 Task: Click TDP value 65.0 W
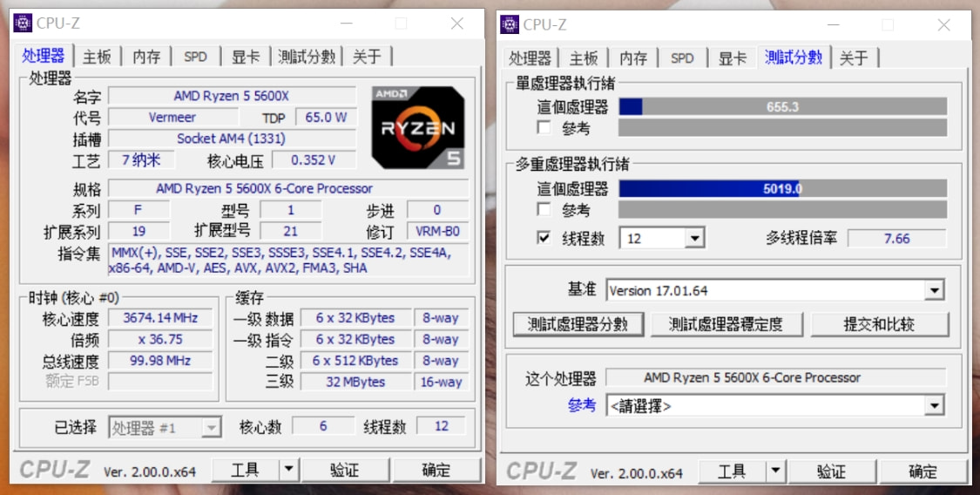(326, 118)
